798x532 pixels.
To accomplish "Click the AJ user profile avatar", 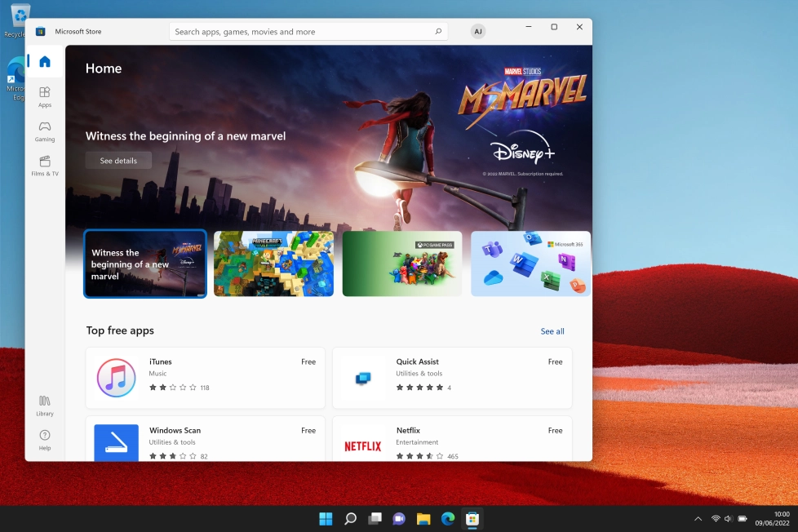I will tap(478, 32).
